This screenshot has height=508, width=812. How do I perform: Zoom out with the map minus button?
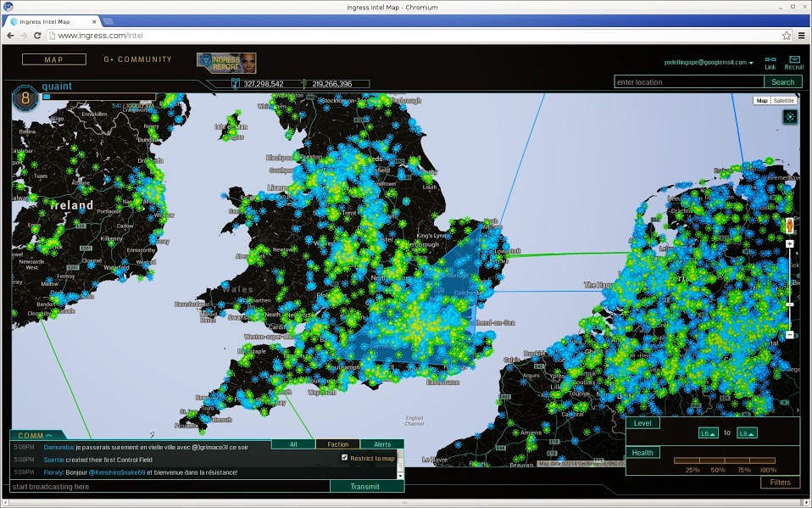pos(790,335)
